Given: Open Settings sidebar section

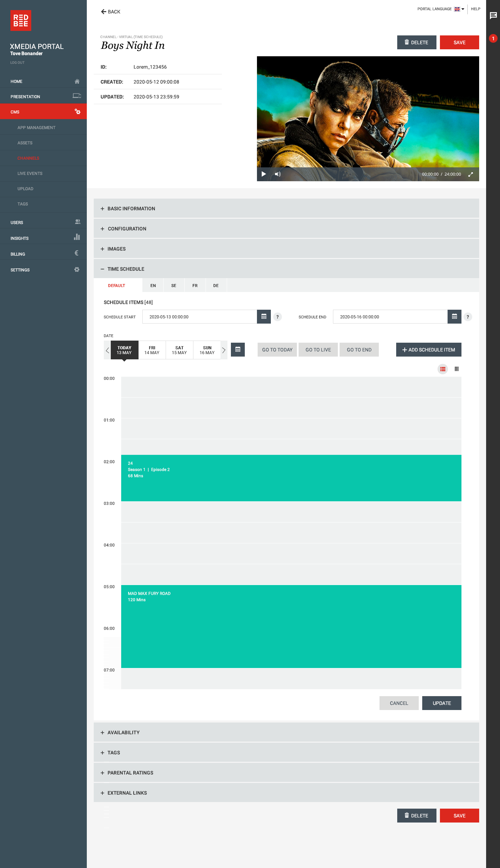Looking at the screenshot, I should (43, 270).
